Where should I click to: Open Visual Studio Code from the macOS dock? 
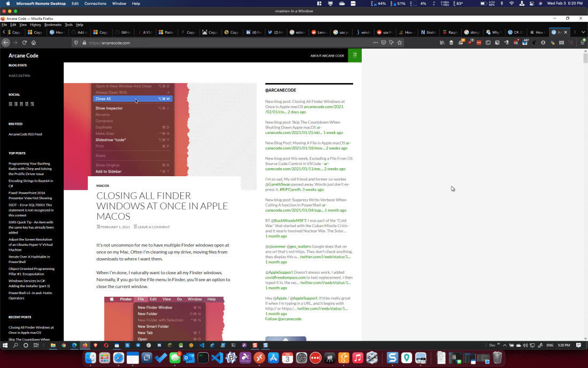coord(217,357)
